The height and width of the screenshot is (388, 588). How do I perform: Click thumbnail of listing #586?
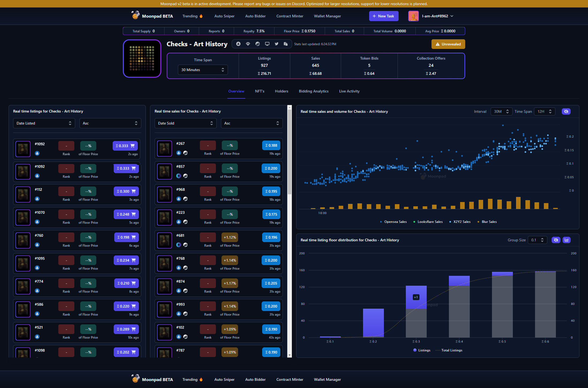point(23,309)
